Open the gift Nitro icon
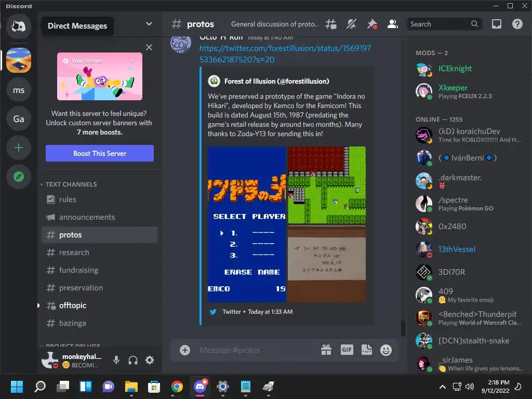The image size is (532, 399). [x=326, y=350]
